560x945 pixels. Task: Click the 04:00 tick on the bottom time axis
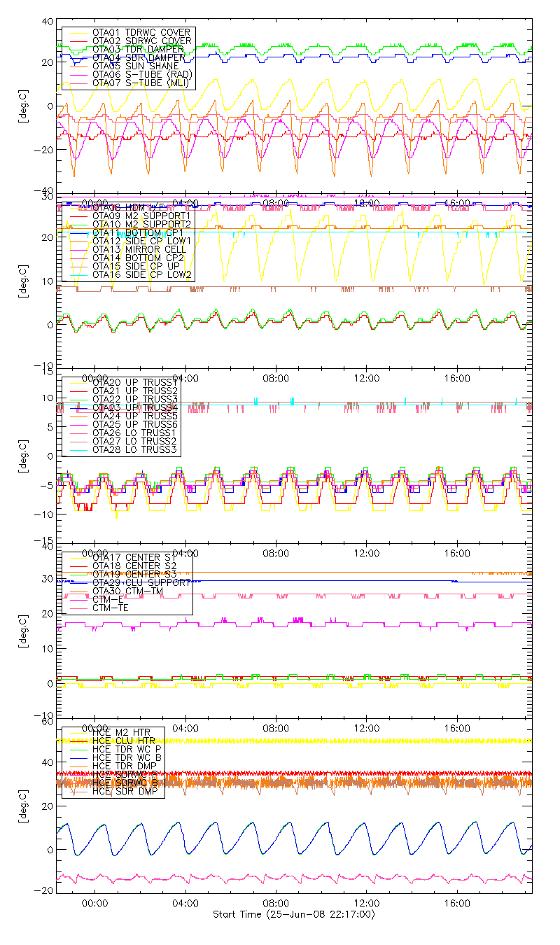[185, 904]
